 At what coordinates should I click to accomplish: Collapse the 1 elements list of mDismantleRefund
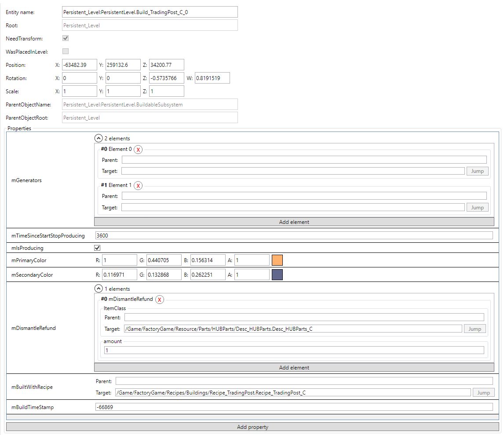click(x=99, y=289)
